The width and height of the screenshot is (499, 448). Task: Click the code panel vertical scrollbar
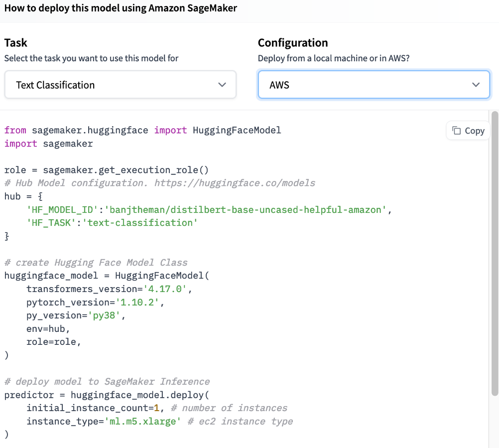click(494, 249)
